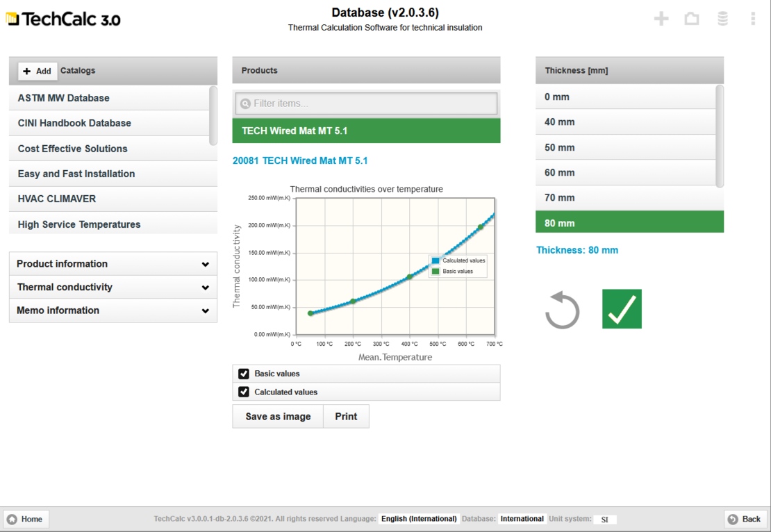Click the Products panel header
Viewport: 771px width, 532px height.
366,70
